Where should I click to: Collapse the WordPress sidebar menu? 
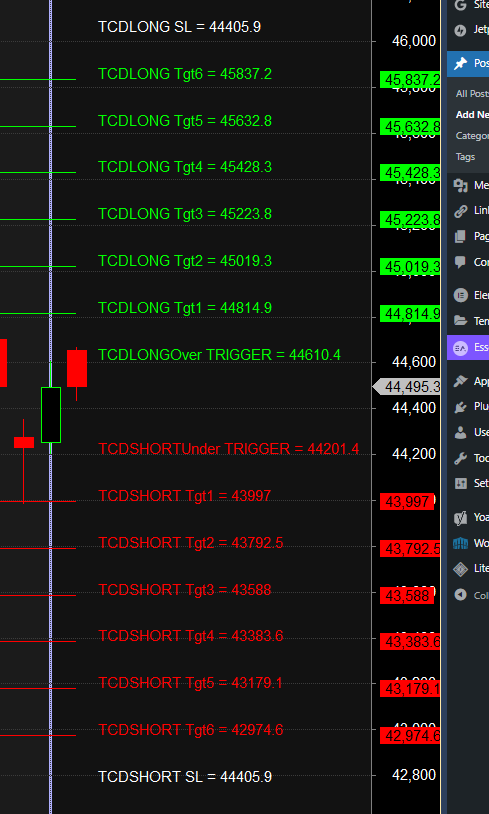460,594
